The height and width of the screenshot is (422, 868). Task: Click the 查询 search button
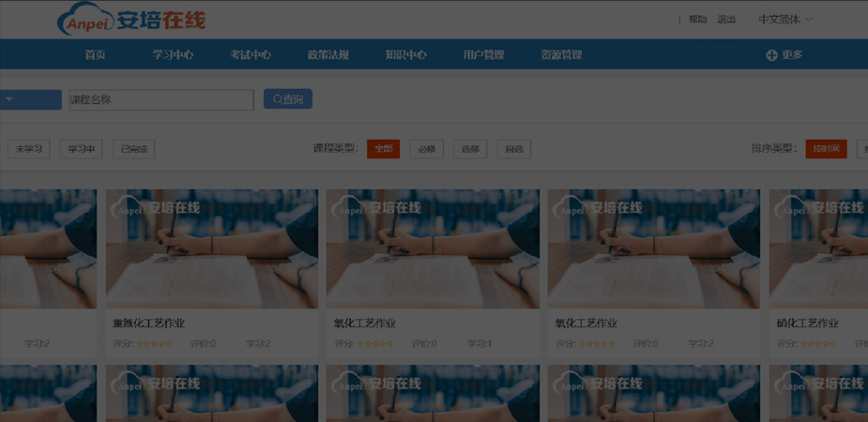[x=288, y=99]
